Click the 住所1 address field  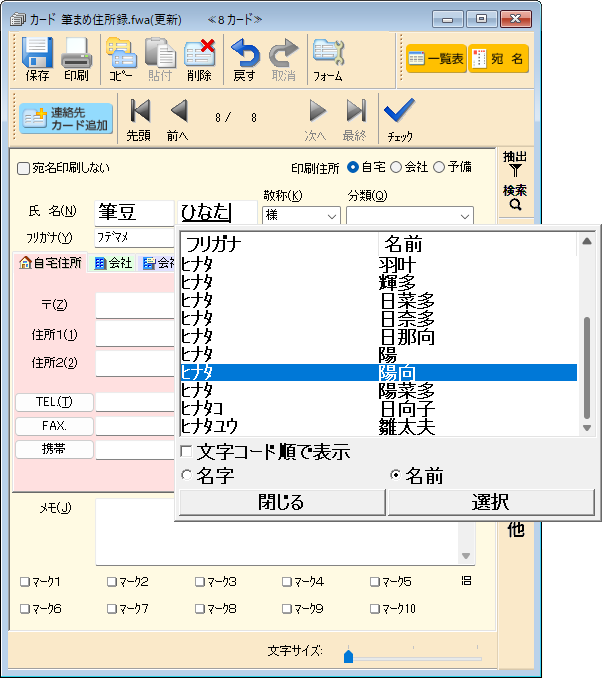point(134,334)
